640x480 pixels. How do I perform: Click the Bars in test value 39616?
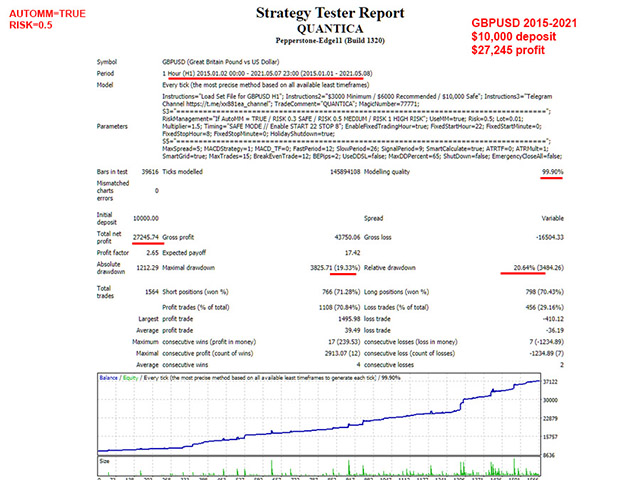150,172
